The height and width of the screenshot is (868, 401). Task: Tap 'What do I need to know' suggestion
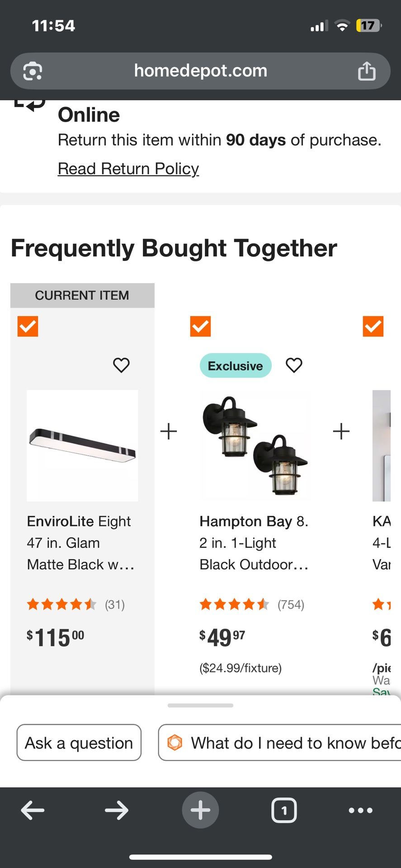[280, 743]
